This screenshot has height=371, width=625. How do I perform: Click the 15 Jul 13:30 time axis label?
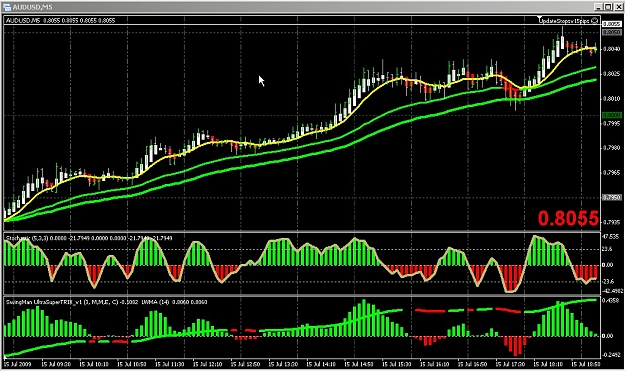tap(283, 364)
